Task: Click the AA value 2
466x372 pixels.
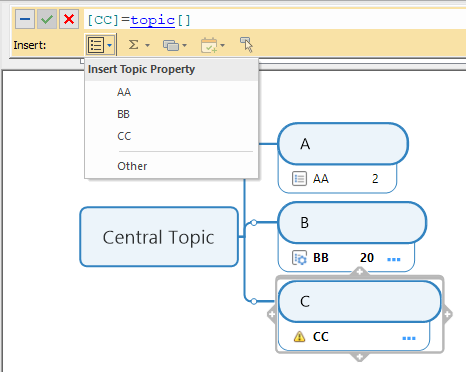Action: coord(375,179)
